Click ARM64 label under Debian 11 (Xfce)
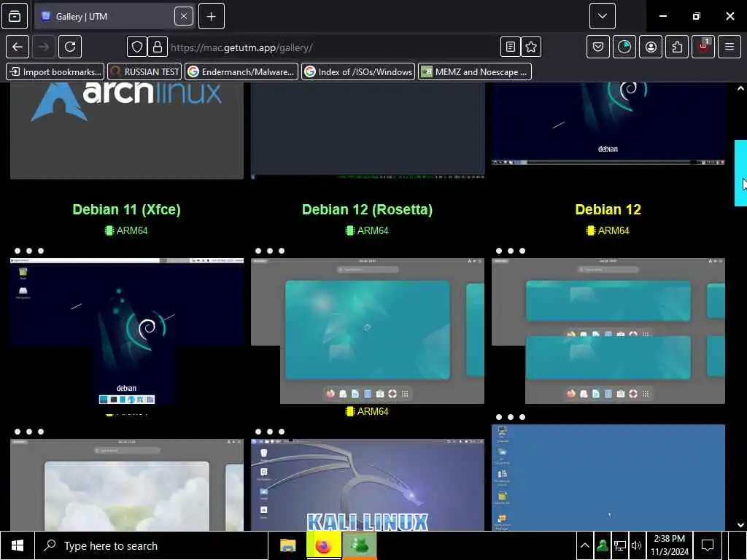Image resolution: width=747 pixels, height=560 pixels. 126,230
